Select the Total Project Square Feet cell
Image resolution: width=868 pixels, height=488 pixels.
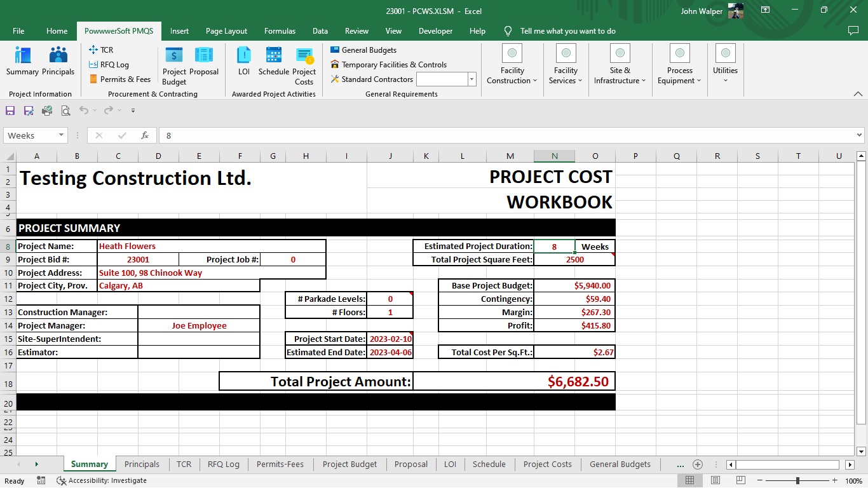(x=574, y=260)
